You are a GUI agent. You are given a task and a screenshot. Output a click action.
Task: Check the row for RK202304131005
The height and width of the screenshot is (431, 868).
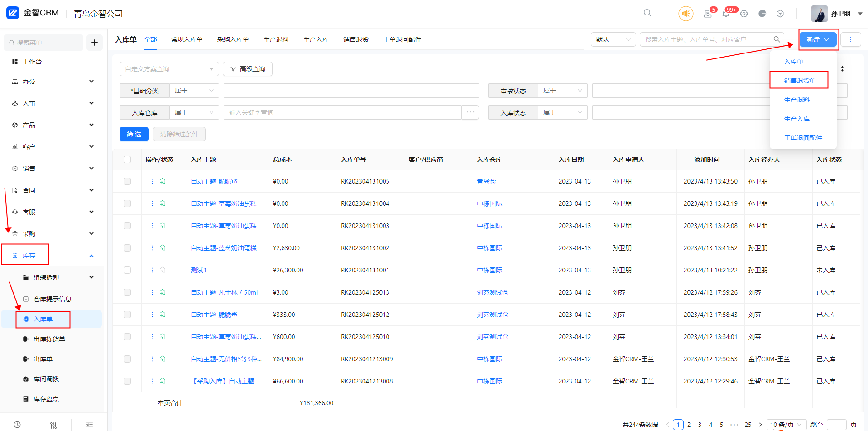(127, 181)
